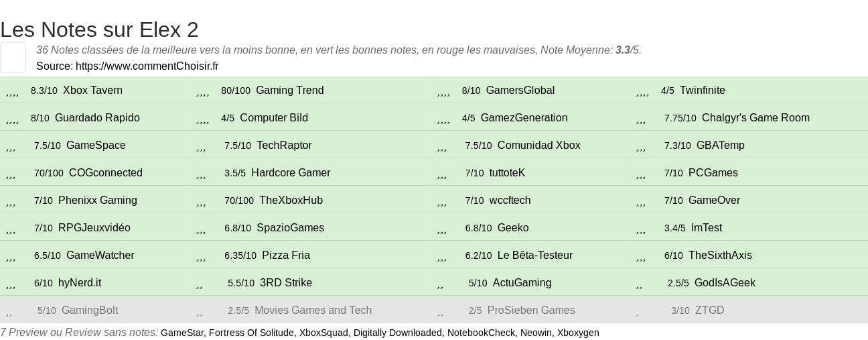This screenshot has height=340, width=868.
Task: Select the GamingBolt entry
Action: [x=89, y=310]
